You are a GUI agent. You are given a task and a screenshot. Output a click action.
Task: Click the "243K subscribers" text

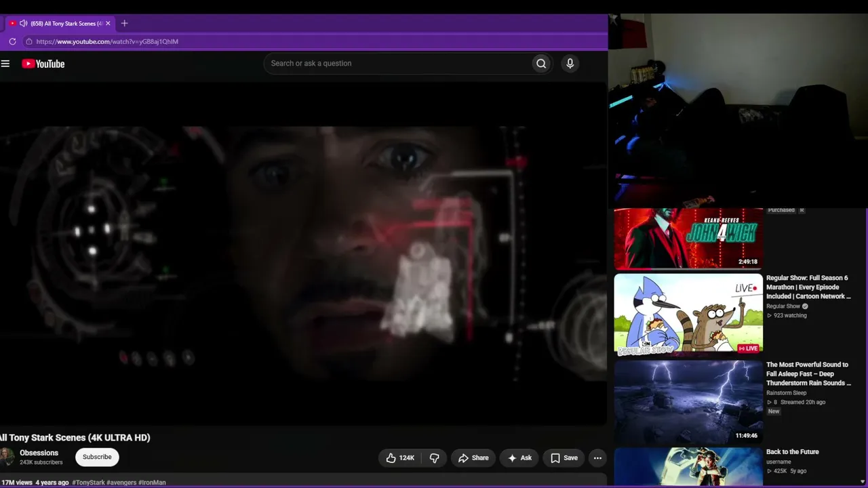coord(41,463)
